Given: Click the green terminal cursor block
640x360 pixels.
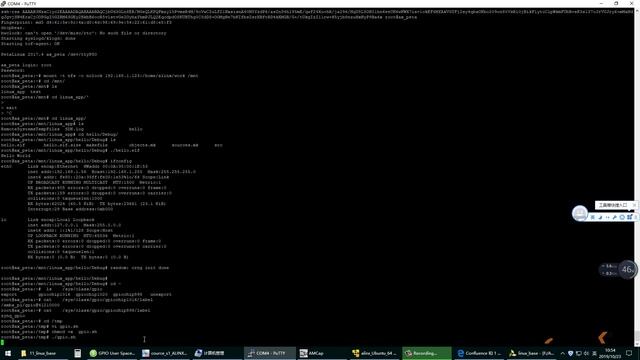Looking at the screenshot, I should pos(2,342).
